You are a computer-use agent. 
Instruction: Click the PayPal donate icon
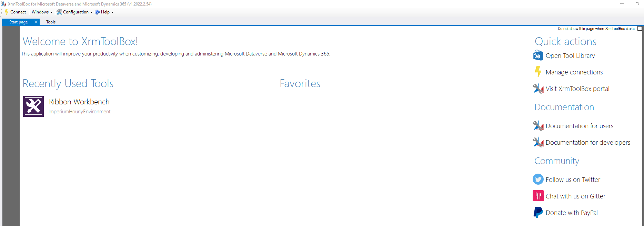click(x=538, y=213)
